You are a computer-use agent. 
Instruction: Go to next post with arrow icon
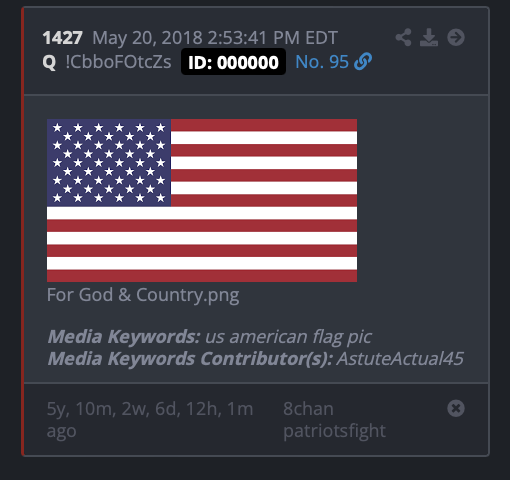tap(456, 37)
